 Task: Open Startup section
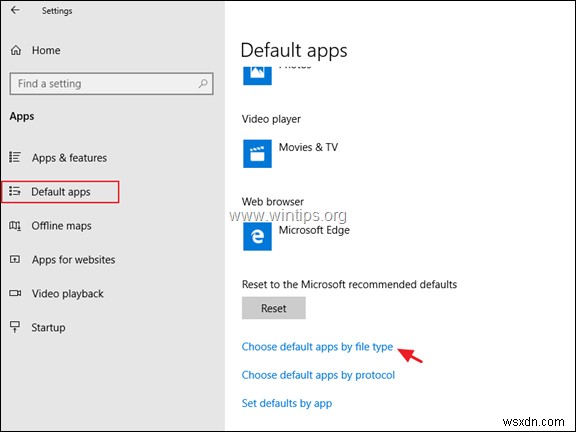48,328
